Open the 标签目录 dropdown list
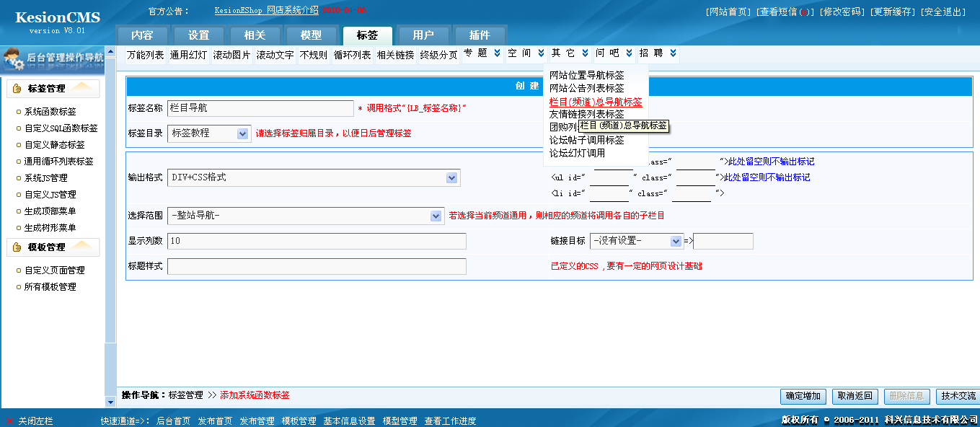The image size is (980, 427). click(242, 133)
